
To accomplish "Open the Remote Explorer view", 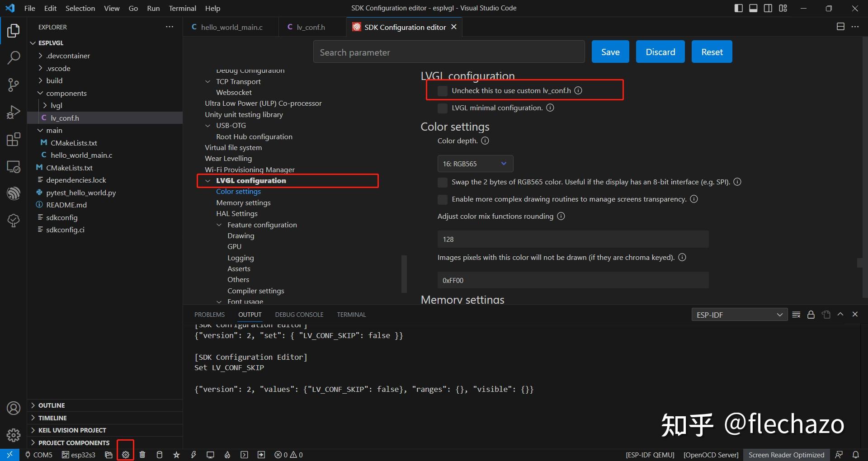I will point(14,167).
